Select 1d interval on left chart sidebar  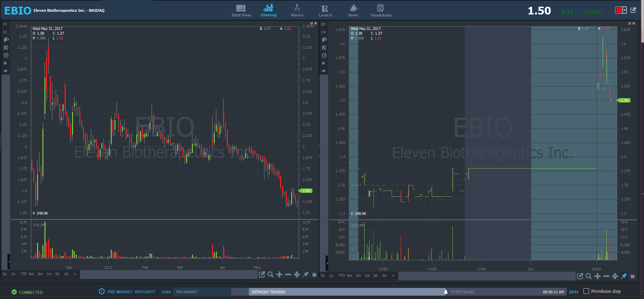click(5, 32)
